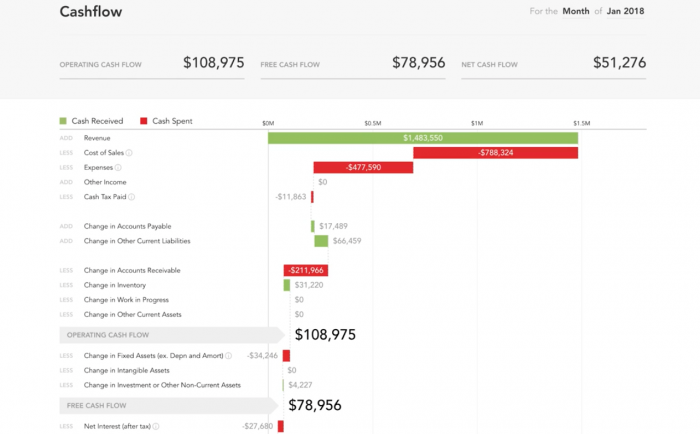Image resolution: width=700 pixels, height=434 pixels.
Task: Click the Cash Tax Paid red bar
Action: [312, 197]
